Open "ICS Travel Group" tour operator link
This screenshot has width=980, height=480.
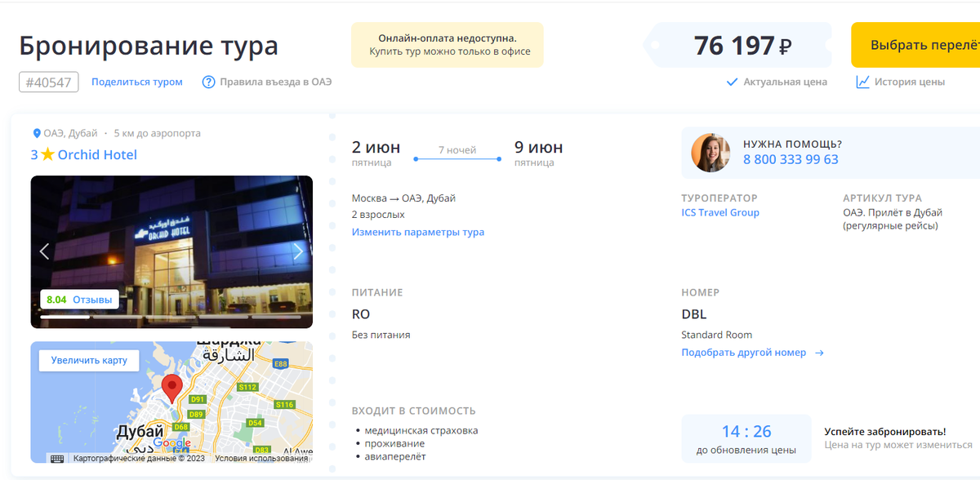[720, 212]
